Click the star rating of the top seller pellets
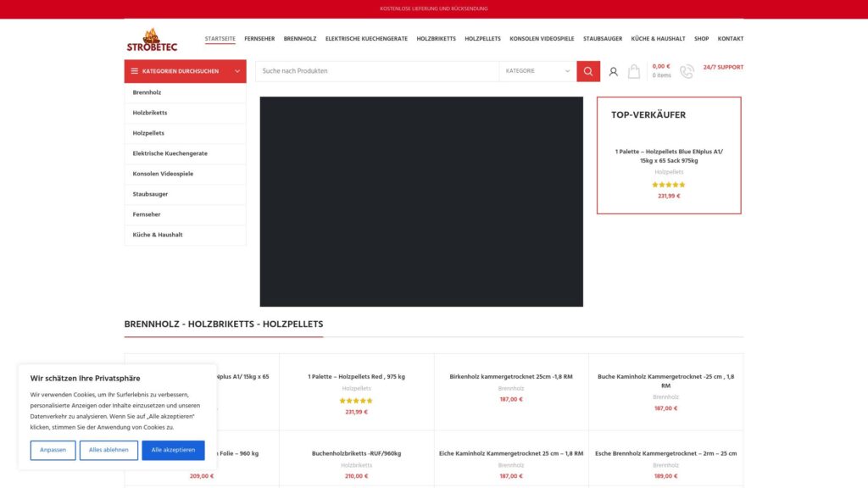Image resolution: width=868 pixels, height=488 pixels. (x=669, y=184)
